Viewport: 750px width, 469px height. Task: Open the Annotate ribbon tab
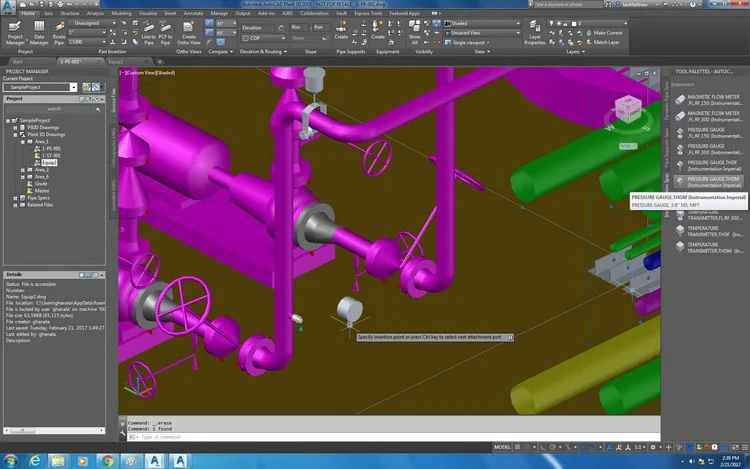[193, 13]
